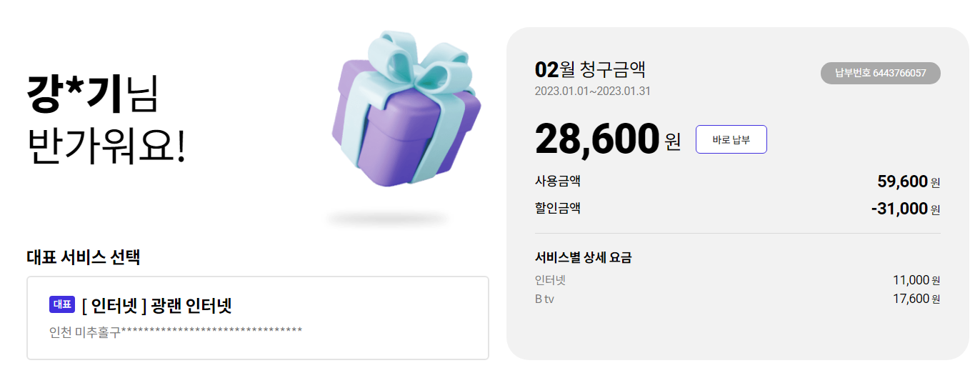Click the -31,000 원 discount amount
The image size is (980, 378).
tap(905, 209)
